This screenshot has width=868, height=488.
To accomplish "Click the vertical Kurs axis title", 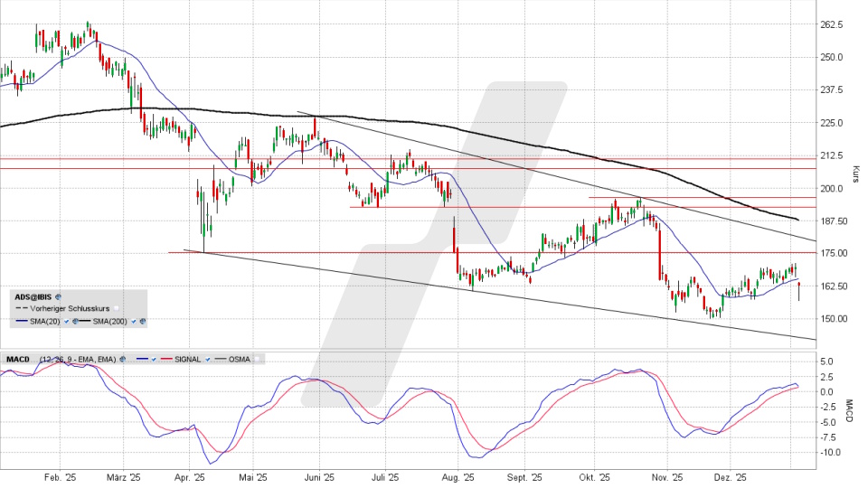I will 855,172.
